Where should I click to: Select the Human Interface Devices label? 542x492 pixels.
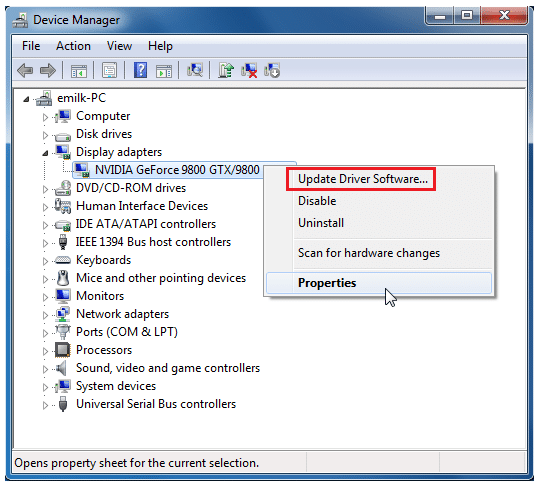tap(142, 206)
